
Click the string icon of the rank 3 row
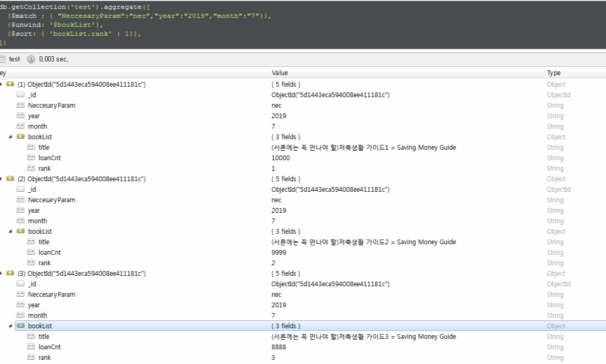click(31, 357)
